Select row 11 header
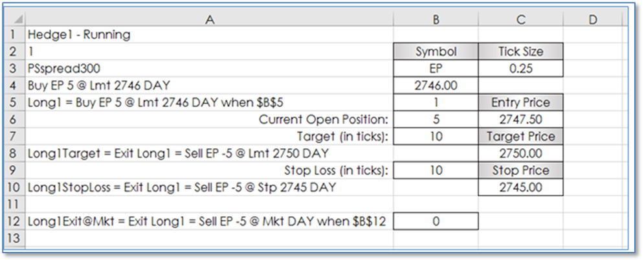 pyautogui.click(x=14, y=204)
